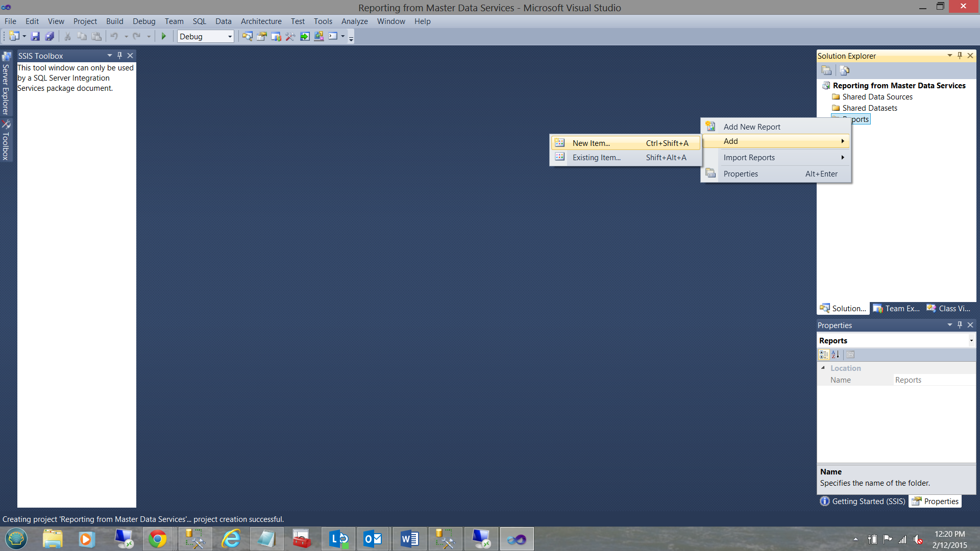
Task: Open Google Chrome from the taskbar
Action: pos(157,539)
